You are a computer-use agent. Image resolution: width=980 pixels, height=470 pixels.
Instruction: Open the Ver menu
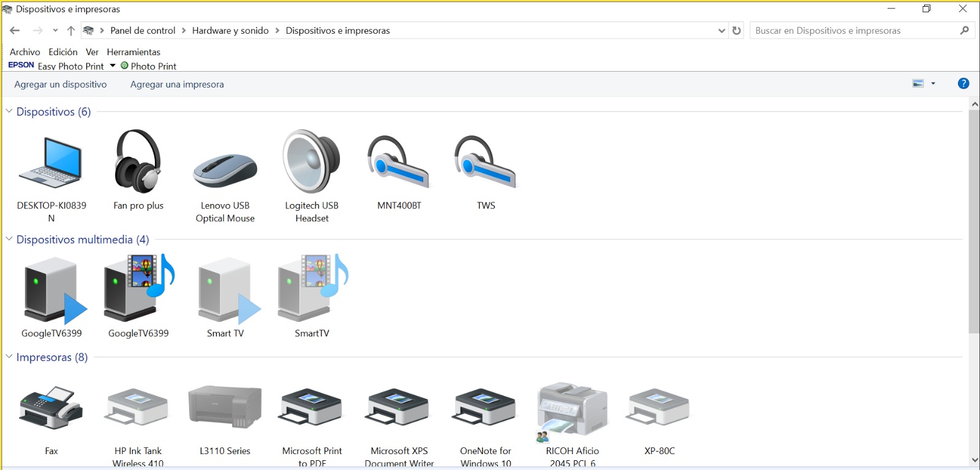coord(92,52)
